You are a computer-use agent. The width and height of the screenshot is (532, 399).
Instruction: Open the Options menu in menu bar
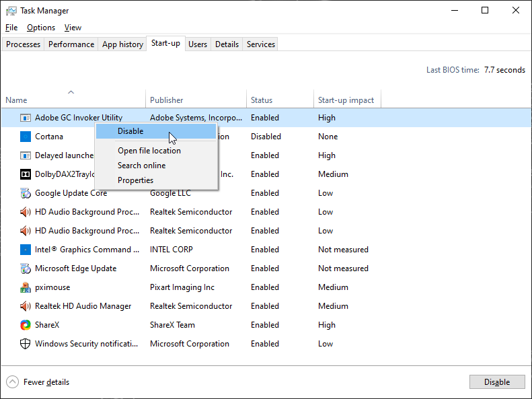click(x=41, y=28)
